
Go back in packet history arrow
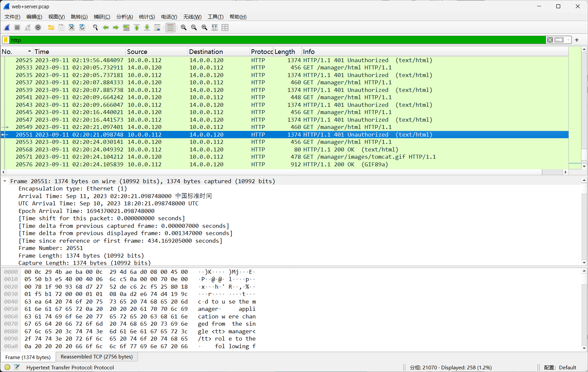pos(106,27)
